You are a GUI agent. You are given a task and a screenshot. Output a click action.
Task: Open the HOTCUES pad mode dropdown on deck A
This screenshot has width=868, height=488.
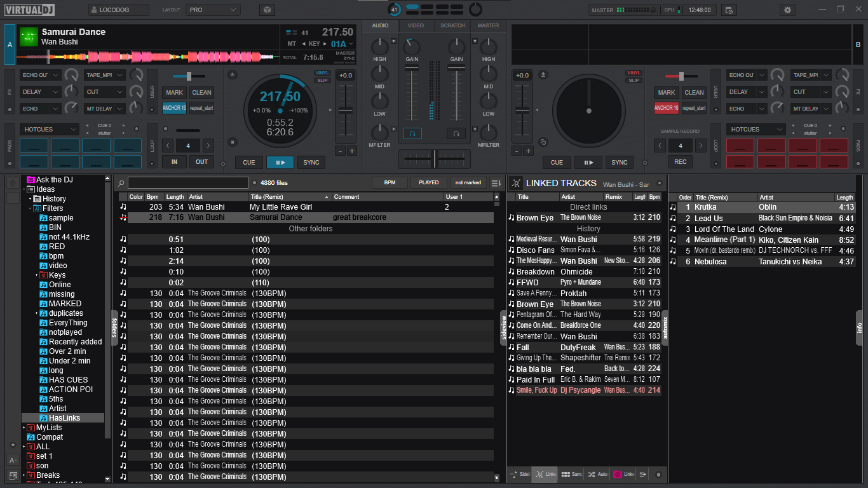coord(50,129)
